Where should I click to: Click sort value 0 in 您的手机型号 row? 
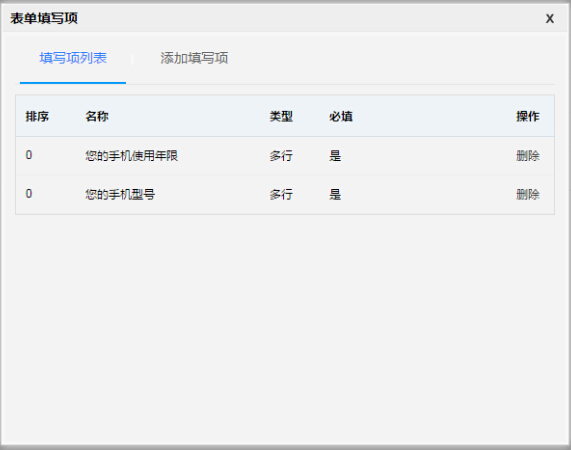pos(29,194)
